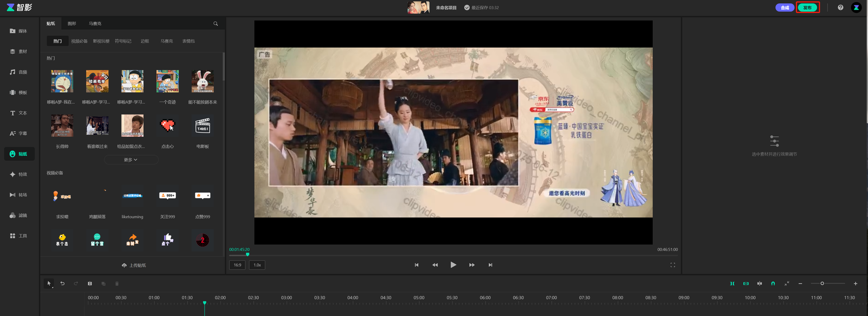Open the 素材 materials panel

point(18,52)
